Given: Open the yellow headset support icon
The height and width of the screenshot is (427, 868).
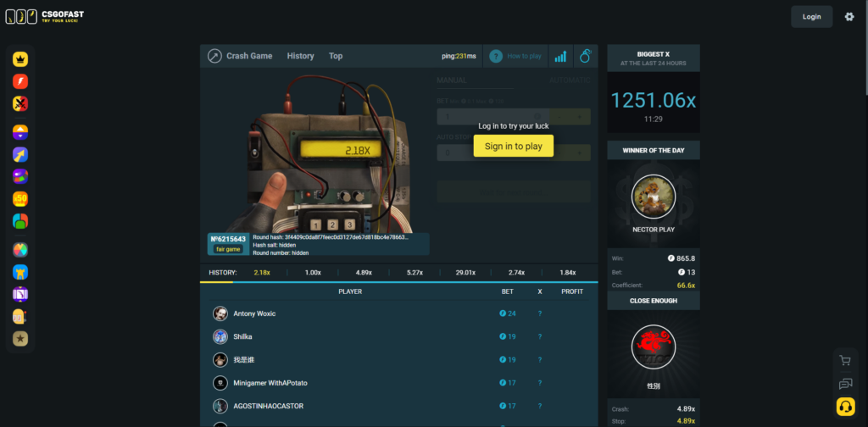Looking at the screenshot, I should pyautogui.click(x=845, y=407).
